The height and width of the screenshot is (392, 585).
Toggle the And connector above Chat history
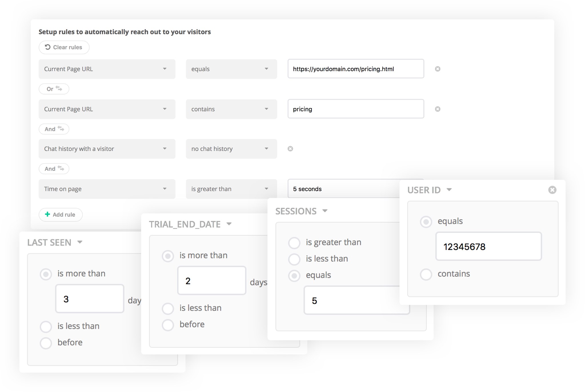click(x=54, y=129)
